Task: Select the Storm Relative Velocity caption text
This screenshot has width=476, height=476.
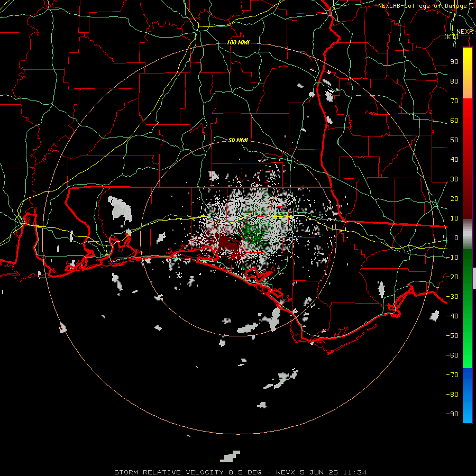Action: 240,472
